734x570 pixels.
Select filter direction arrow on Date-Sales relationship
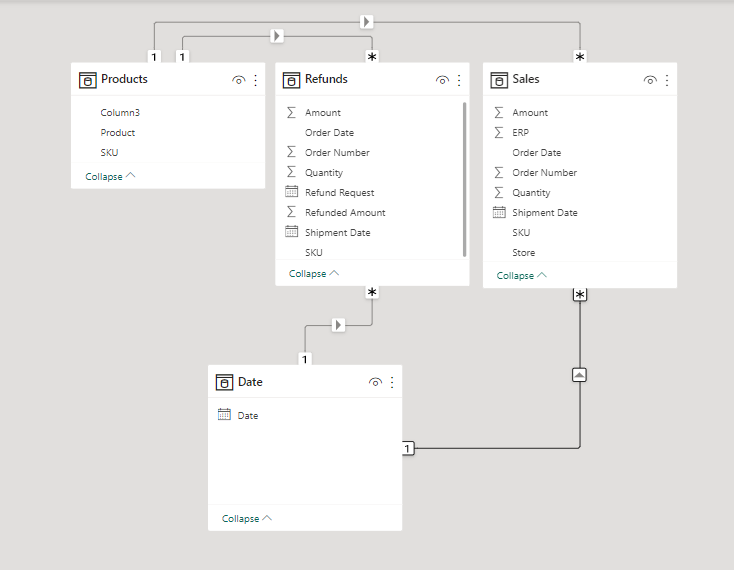pyautogui.click(x=580, y=375)
